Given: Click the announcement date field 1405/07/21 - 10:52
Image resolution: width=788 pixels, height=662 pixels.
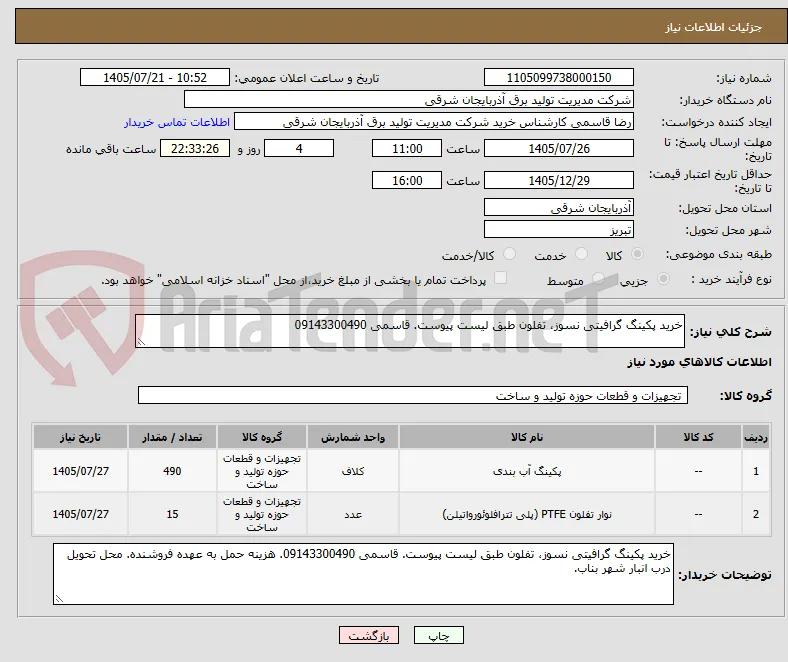Looking at the screenshot, I should click(155, 77).
